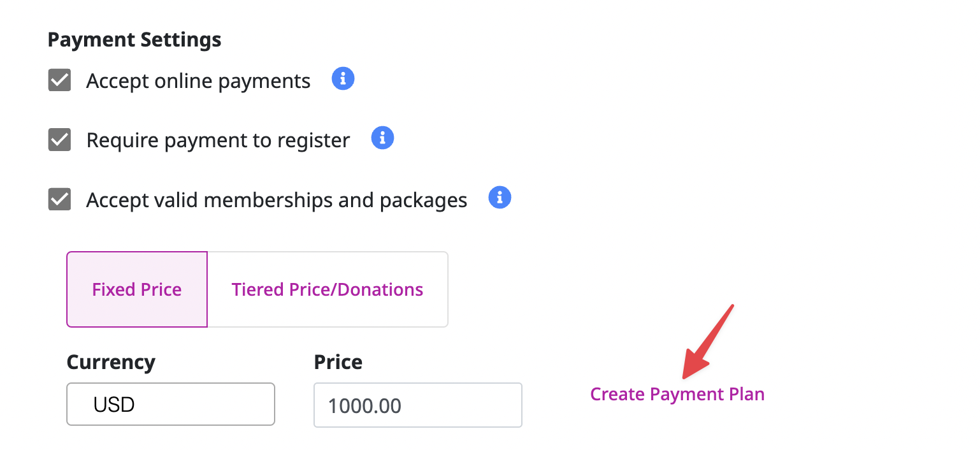Select the blue circle icon after online payments
Viewport: 980px width, 450px height.
[343, 78]
